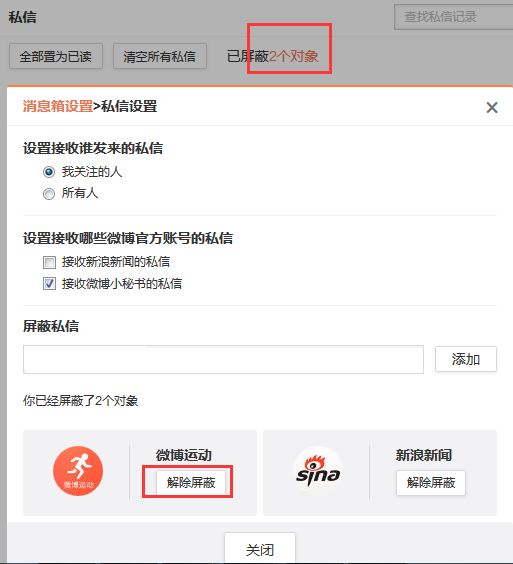Image resolution: width=513 pixels, height=564 pixels.
Task: Open the 消息箱设置 breadcrumb link
Action: (58, 106)
